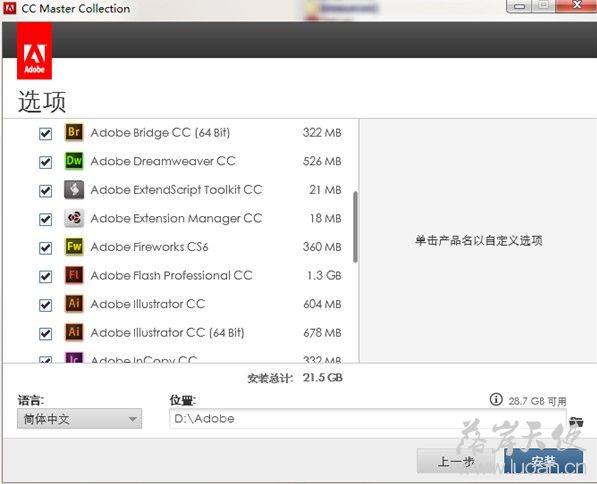
Task: Select the Adobe Dreamweaver CC name
Action: (163, 161)
